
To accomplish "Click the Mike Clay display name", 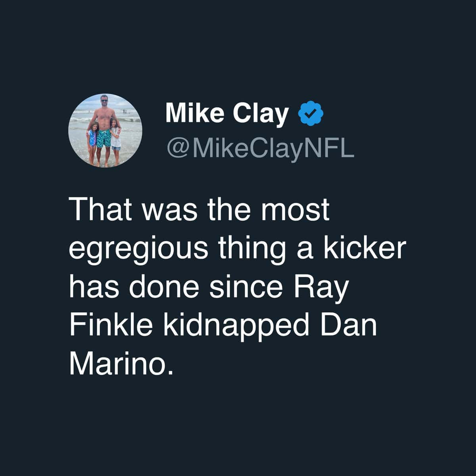I will pyautogui.click(x=227, y=113).
